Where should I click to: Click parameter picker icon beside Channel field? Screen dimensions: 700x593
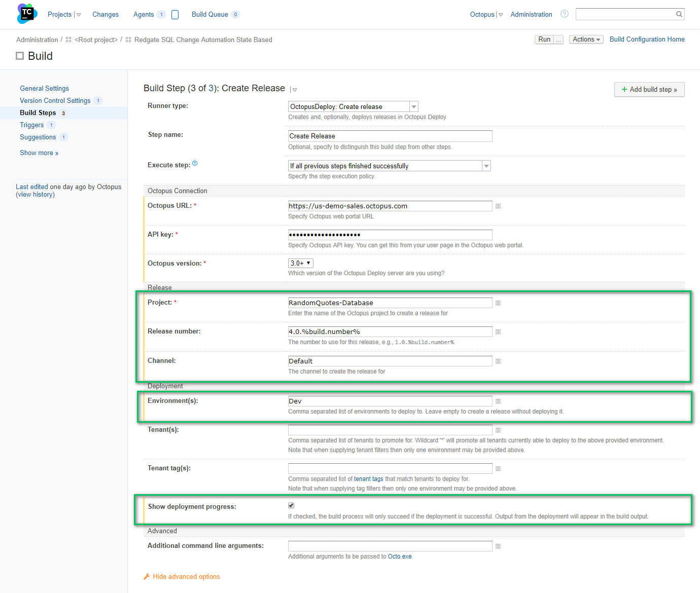[x=498, y=361]
